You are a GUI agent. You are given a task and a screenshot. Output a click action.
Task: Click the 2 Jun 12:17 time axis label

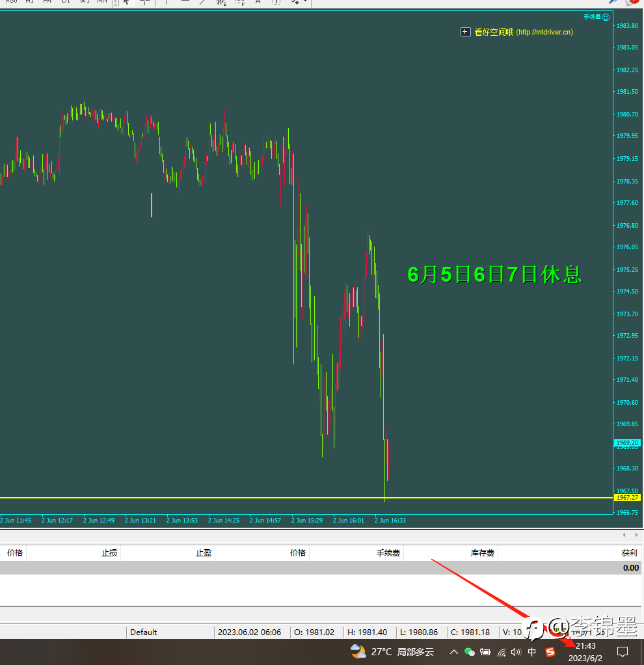[57, 520]
